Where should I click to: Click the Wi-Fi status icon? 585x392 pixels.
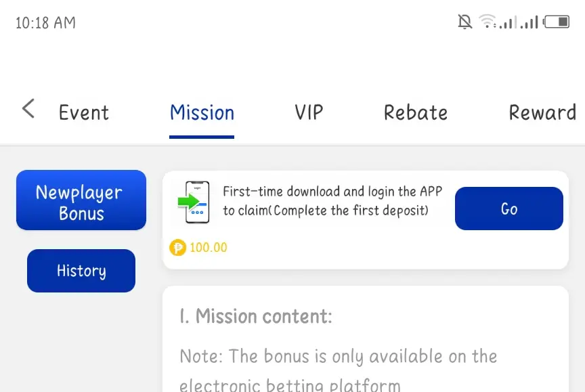pyautogui.click(x=487, y=22)
